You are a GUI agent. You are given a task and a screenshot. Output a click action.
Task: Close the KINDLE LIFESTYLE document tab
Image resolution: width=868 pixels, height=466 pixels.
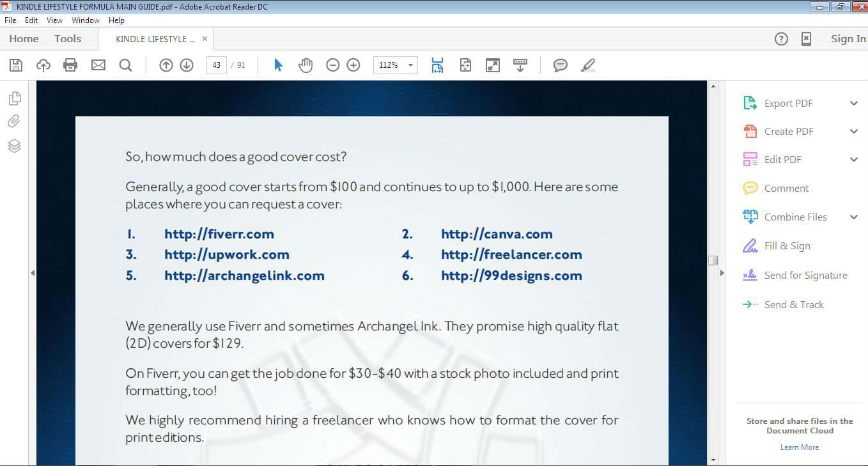[x=205, y=38]
